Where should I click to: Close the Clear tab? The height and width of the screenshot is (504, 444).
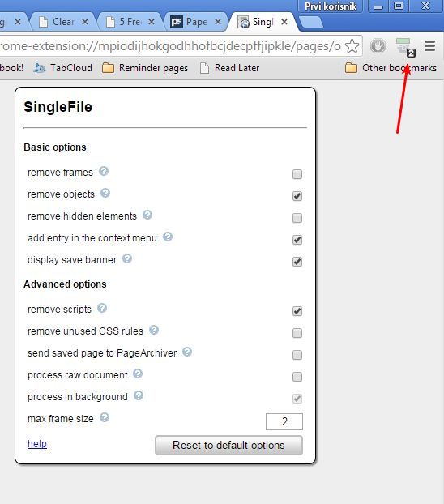pos(85,22)
